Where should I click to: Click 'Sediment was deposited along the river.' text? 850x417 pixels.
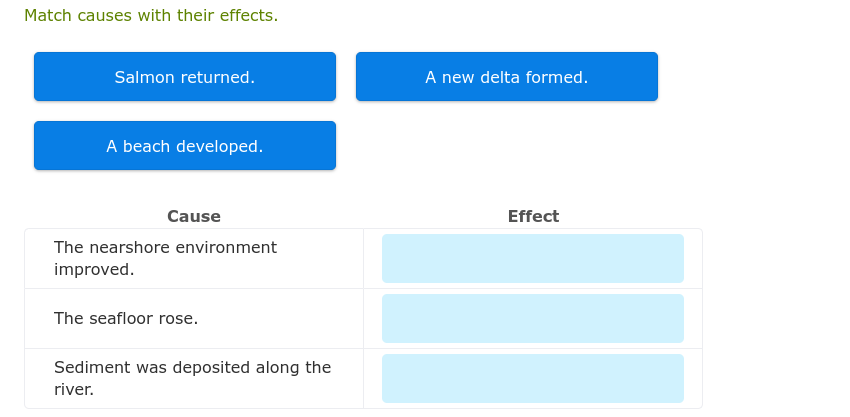tap(192, 378)
